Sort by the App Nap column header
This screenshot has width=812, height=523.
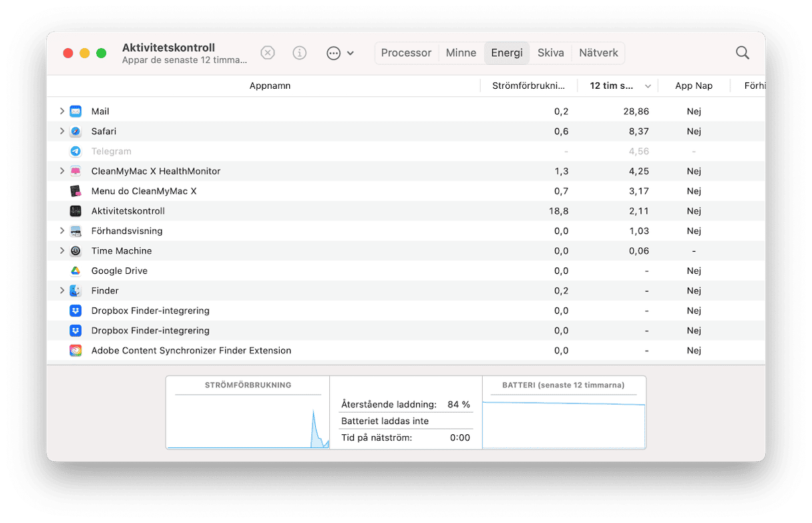(694, 85)
